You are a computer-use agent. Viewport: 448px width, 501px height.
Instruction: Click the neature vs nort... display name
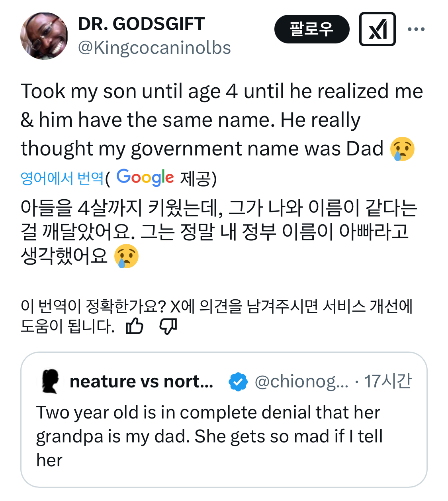tap(141, 381)
